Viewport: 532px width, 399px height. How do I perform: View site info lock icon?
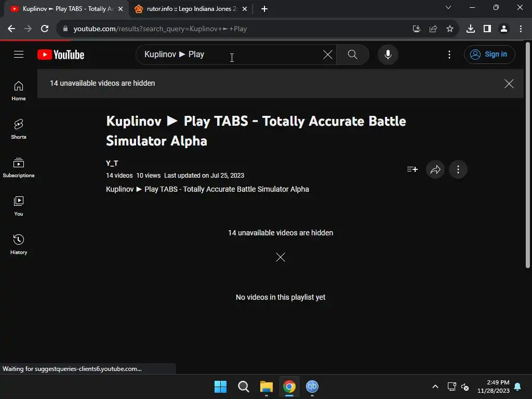tap(65, 29)
